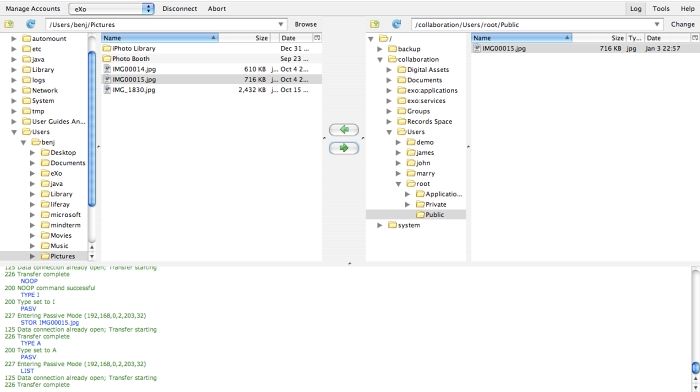Refresh the remote directory listing
This screenshot has height=392, width=700.
click(396, 24)
